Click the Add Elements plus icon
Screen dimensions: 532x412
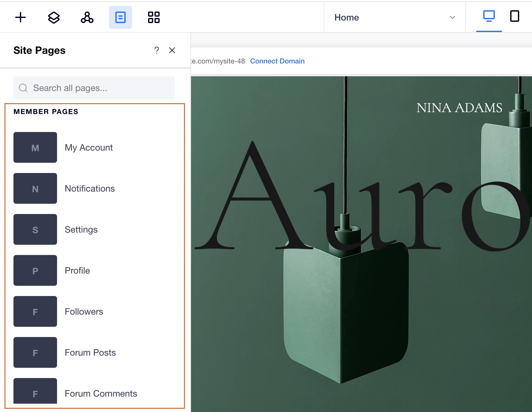point(21,17)
